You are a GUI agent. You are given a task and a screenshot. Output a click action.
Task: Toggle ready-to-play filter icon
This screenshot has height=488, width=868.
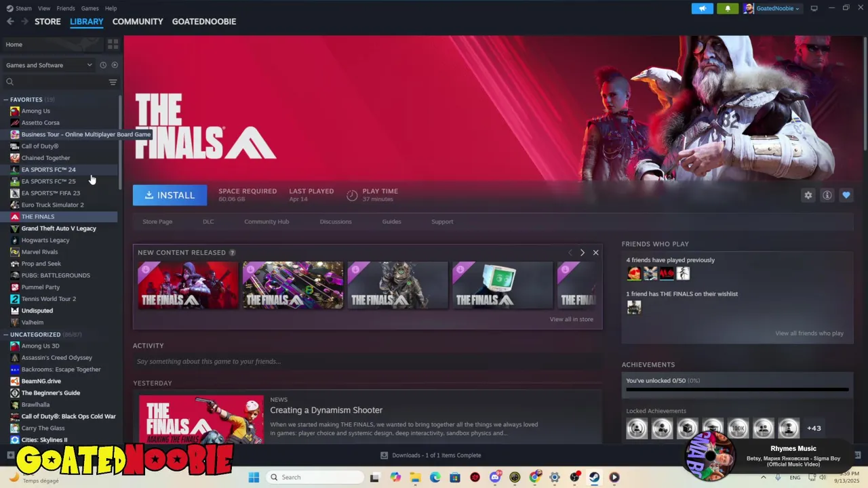click(x=115, y=65)
